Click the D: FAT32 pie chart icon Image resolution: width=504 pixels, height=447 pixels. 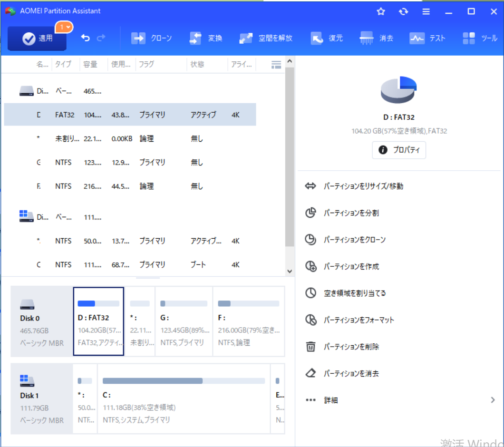pos(398,90)
